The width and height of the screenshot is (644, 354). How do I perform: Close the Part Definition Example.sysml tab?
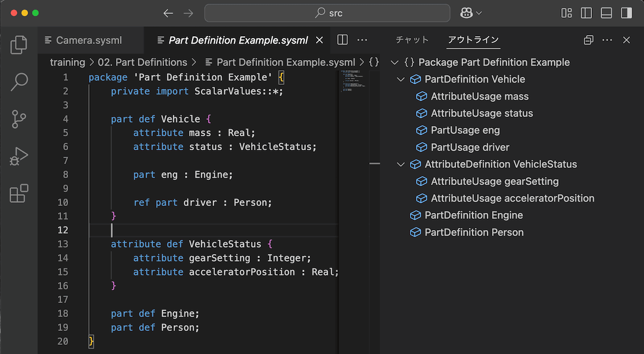click(x=319, y=40)
